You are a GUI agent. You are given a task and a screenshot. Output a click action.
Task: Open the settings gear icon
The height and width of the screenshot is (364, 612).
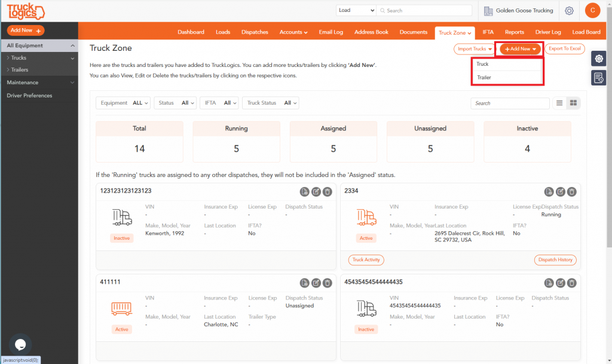click(x=569, y=11)
